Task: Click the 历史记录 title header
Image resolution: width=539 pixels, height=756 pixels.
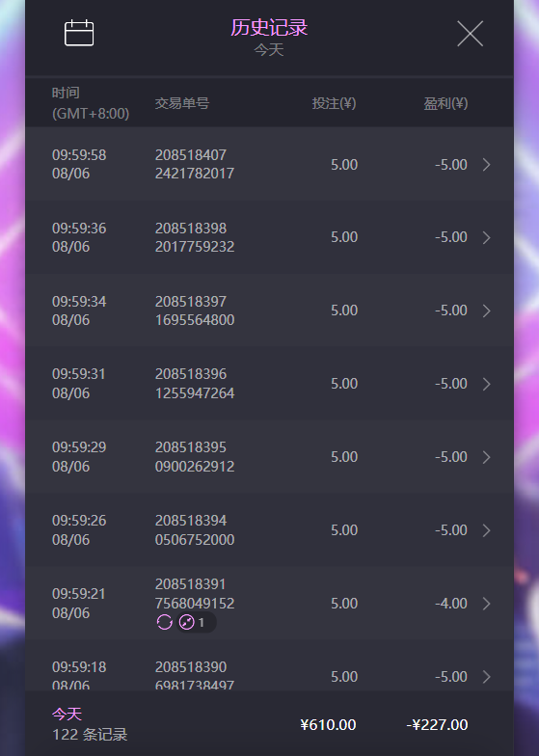Action: 269,27
